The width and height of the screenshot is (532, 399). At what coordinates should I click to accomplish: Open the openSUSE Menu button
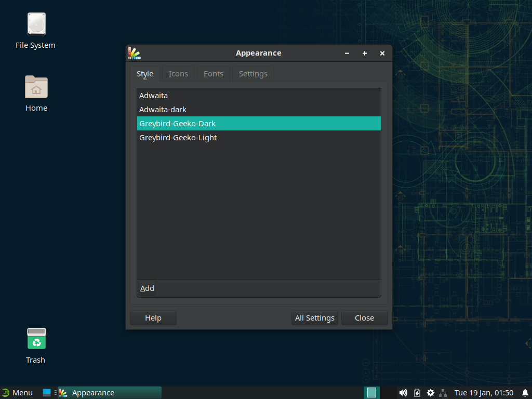click(x=17, y=393)
